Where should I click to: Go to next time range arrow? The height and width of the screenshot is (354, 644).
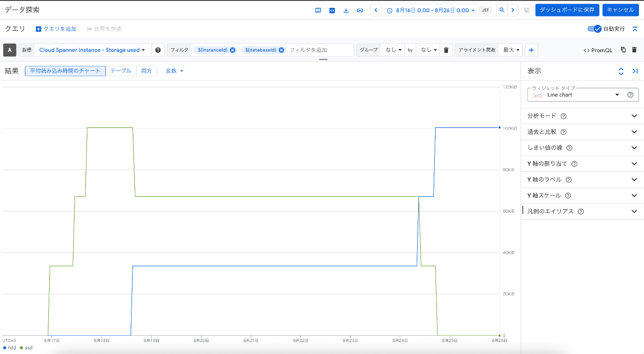[513, 10]
